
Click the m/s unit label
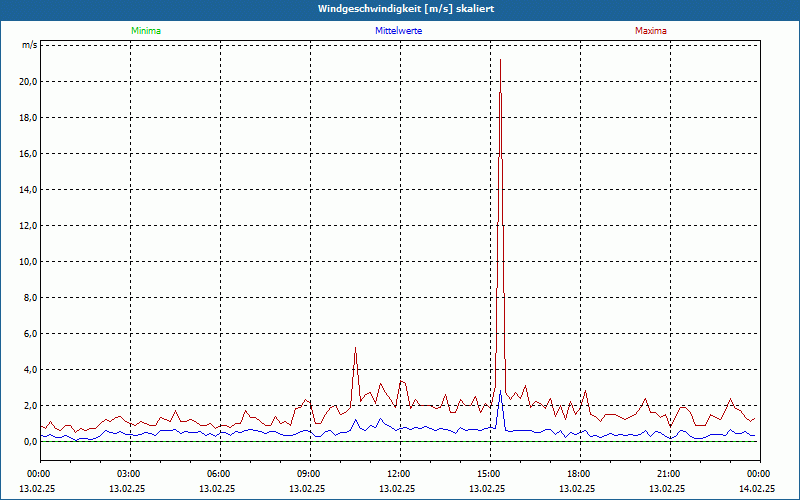(29, 45)
